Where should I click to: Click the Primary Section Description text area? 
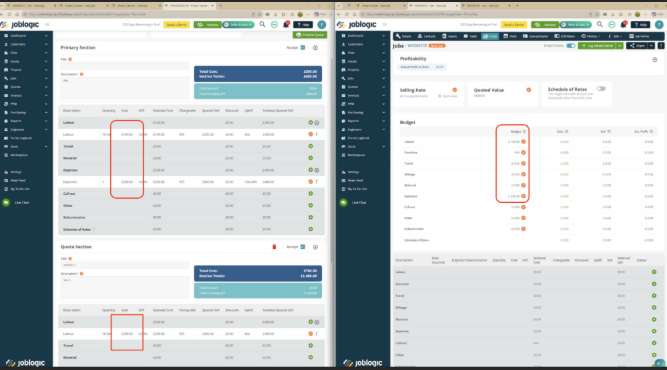coord(125,88)
